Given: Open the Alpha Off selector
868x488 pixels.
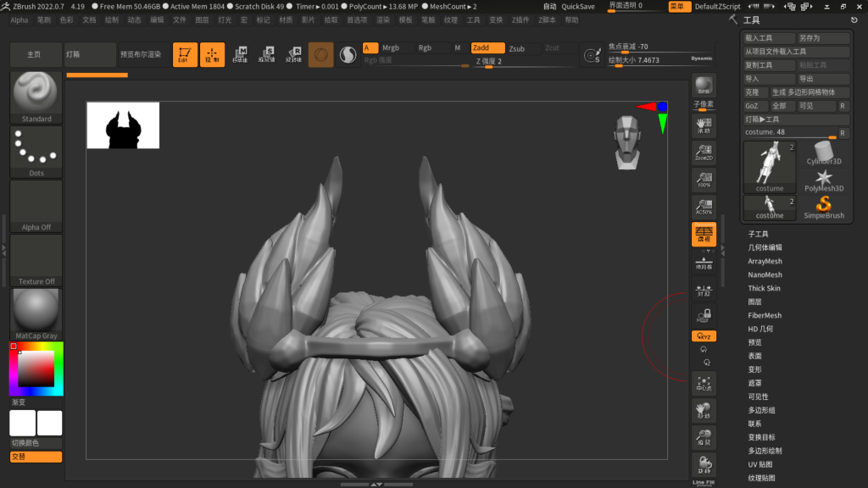Looking at the screenshot, I should [x=36, y=207].
